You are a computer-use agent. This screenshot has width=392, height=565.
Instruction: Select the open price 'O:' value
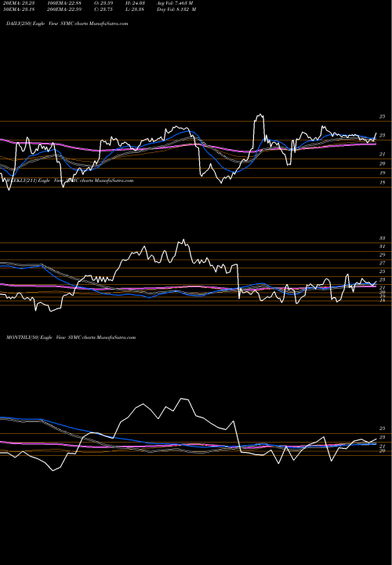(x=103, y=3)
